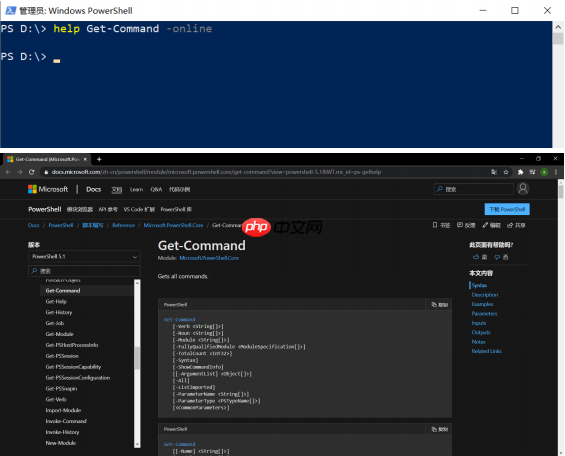Screen dimensions: 565x456
Task: Click sidebar list scrollbar thumb
Action: (137, 358)
